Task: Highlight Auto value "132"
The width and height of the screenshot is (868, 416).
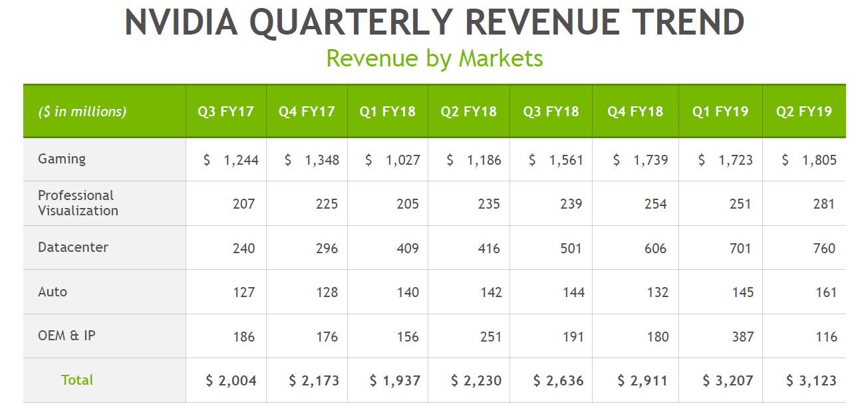Action: click(x=657, y=292)
